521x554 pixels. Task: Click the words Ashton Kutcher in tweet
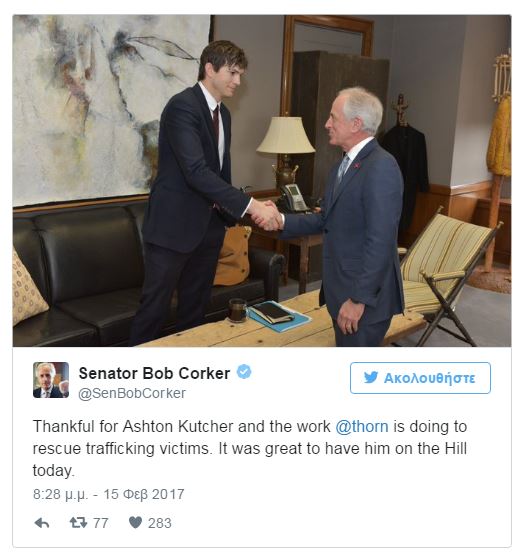pyautogui.click(x=178, y=426)
